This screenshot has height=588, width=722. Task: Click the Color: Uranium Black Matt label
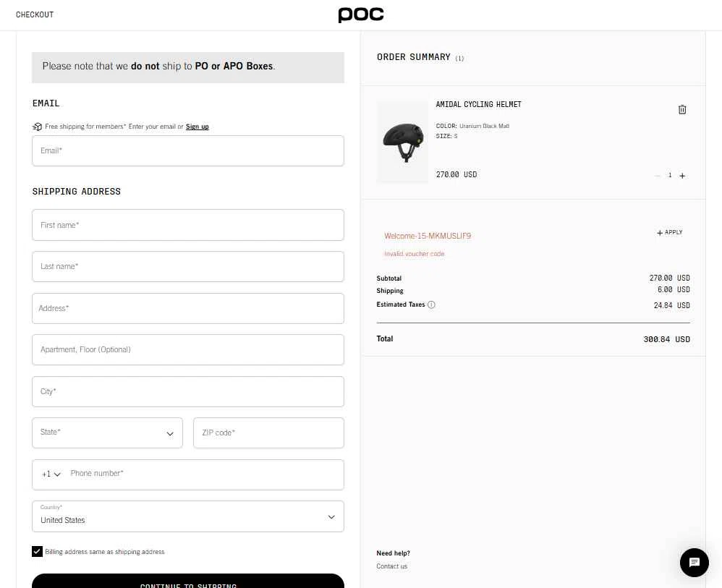click(x=472, y=126)
